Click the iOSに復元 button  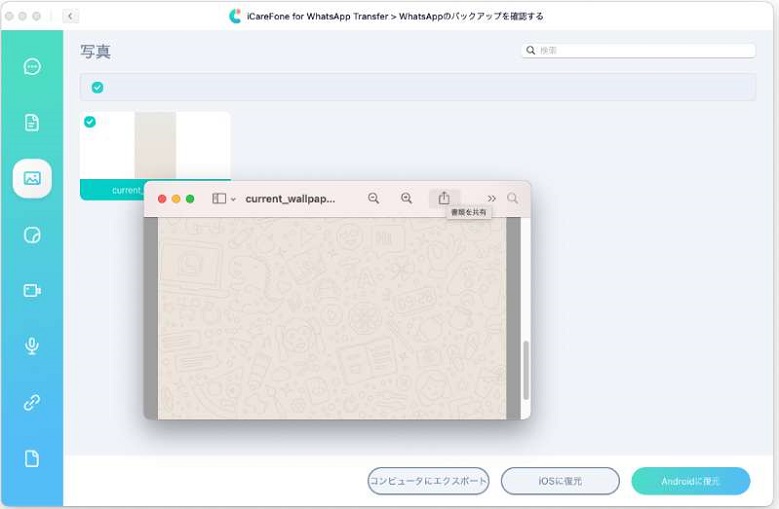pyautogui.click(x=560, y=481)
